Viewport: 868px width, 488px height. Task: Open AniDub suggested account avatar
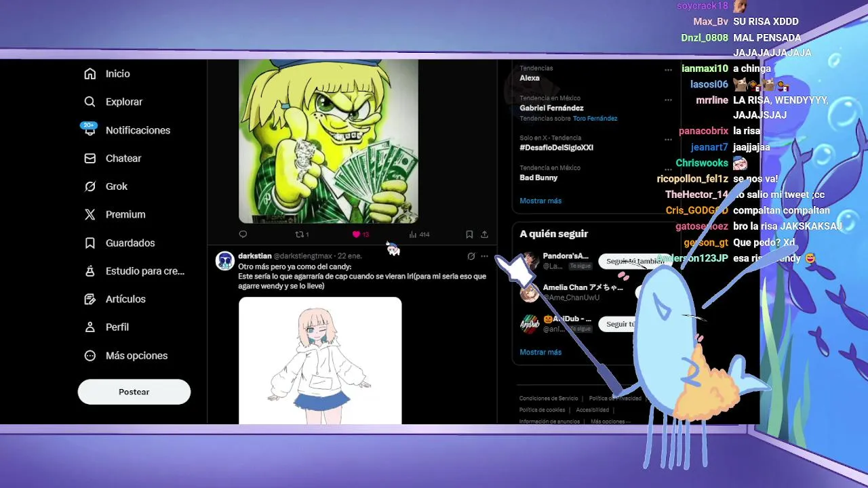[530, 324]
